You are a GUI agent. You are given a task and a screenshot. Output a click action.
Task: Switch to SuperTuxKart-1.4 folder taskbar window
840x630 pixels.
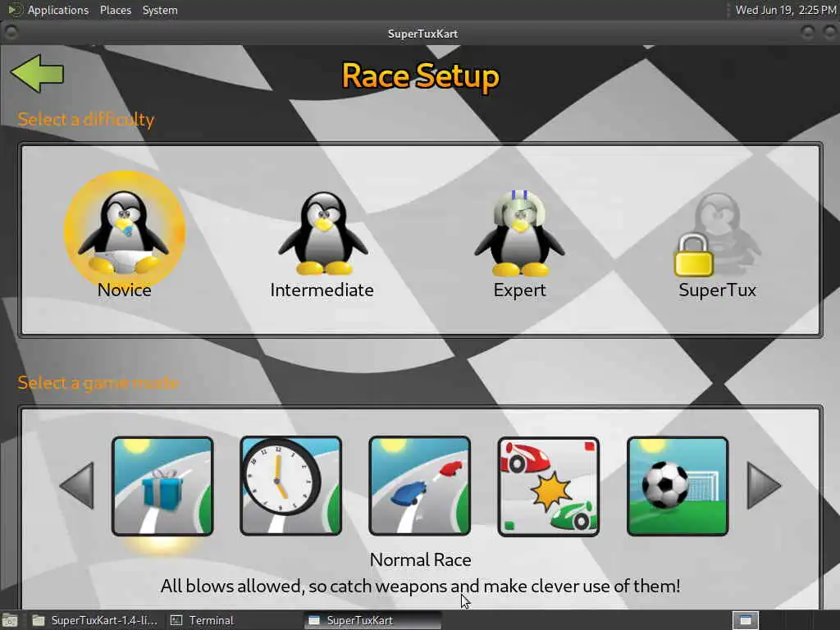[x=95, y=620]
